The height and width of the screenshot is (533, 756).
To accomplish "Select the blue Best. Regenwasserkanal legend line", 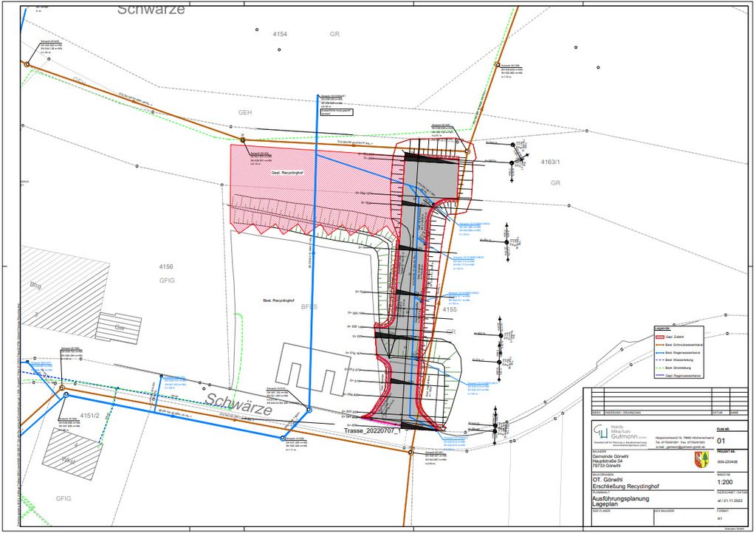I will tap(661, 354).
